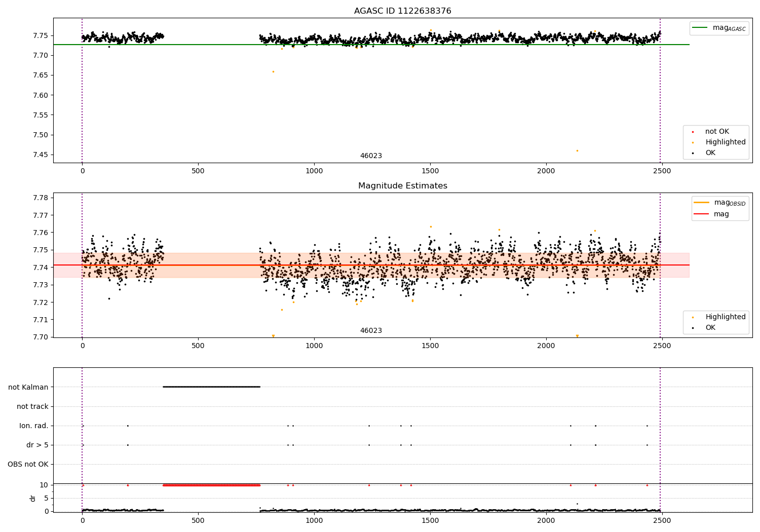Click the 7.73 tick label in the middle panel

[x=40, y=285]
